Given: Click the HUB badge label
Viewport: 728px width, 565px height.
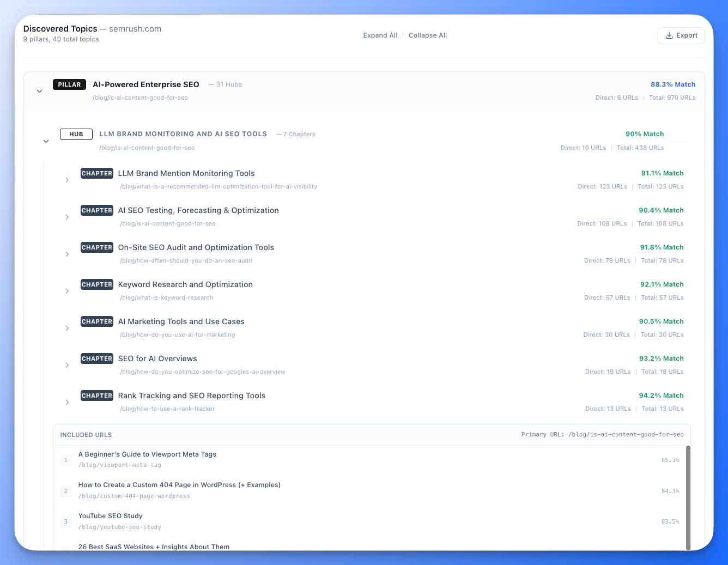Looking at the screenshot, I should (x=76, y=134).
